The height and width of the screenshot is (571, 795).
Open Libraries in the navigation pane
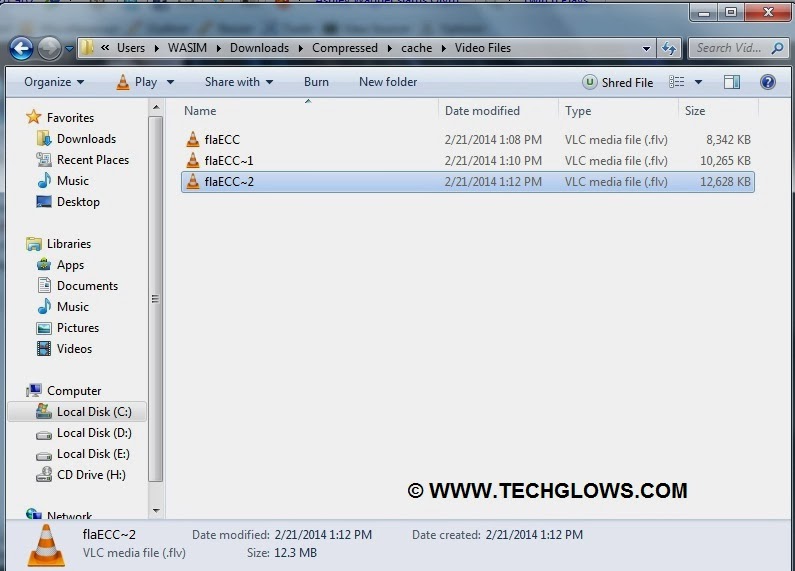[x=68, y=244]
